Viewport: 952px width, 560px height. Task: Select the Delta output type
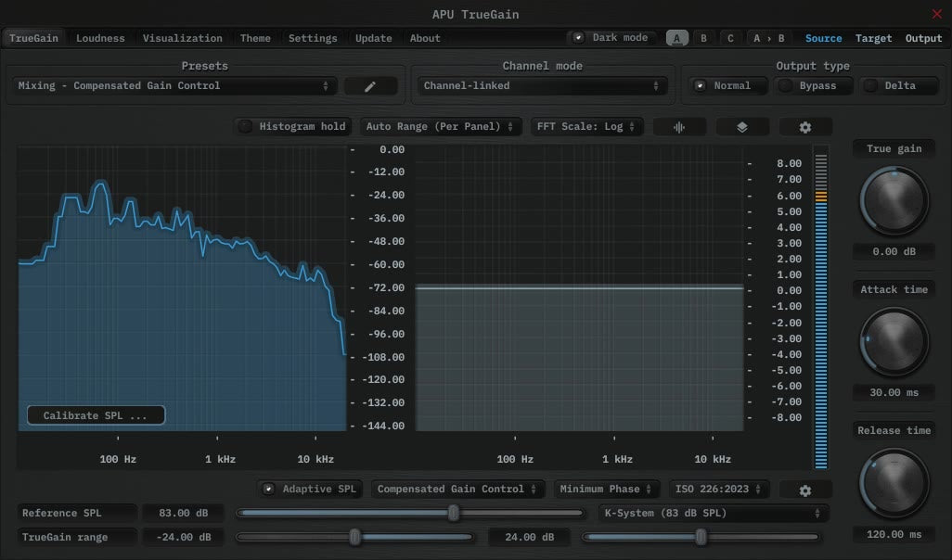898,85
